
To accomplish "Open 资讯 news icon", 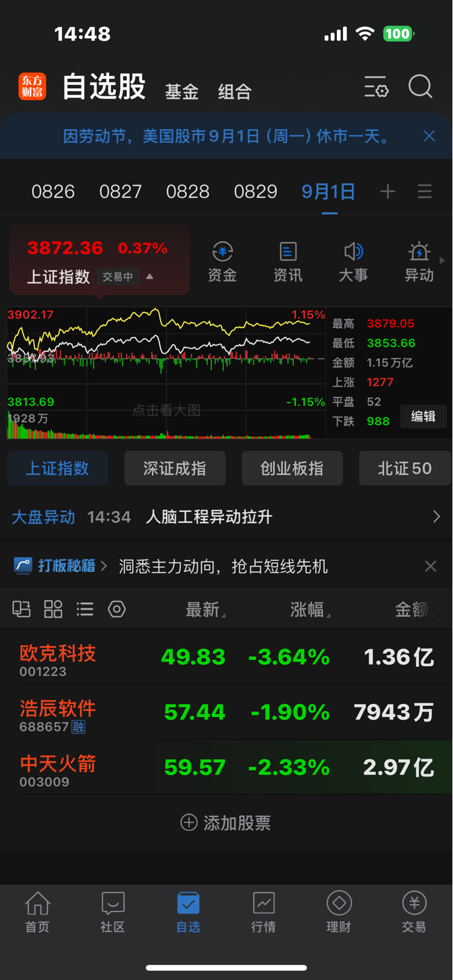I will [x=287, y=262].
